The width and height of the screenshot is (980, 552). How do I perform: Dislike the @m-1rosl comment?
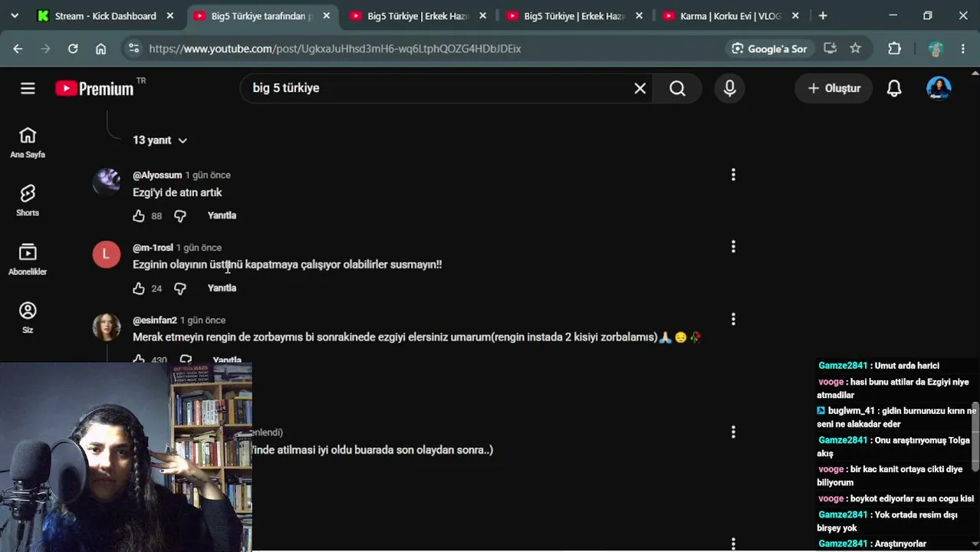coord(180,288)
